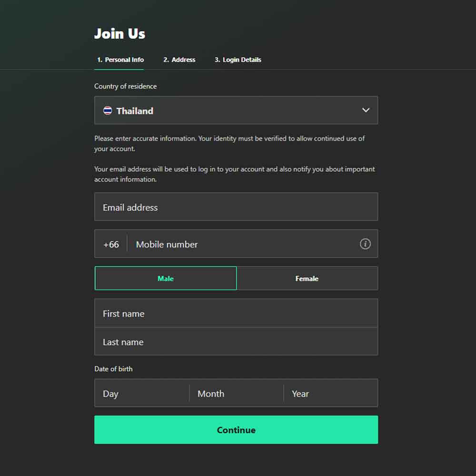Switch to the Personal Info tab
The height and width of the screenshot is (476, 476).
pyautogui.click(x=120, y=60)
